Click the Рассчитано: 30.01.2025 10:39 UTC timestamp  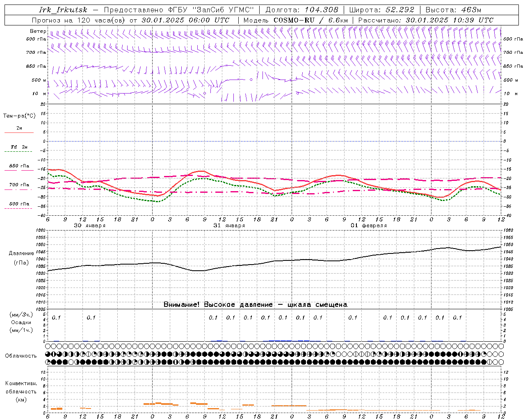coord(426,20)
